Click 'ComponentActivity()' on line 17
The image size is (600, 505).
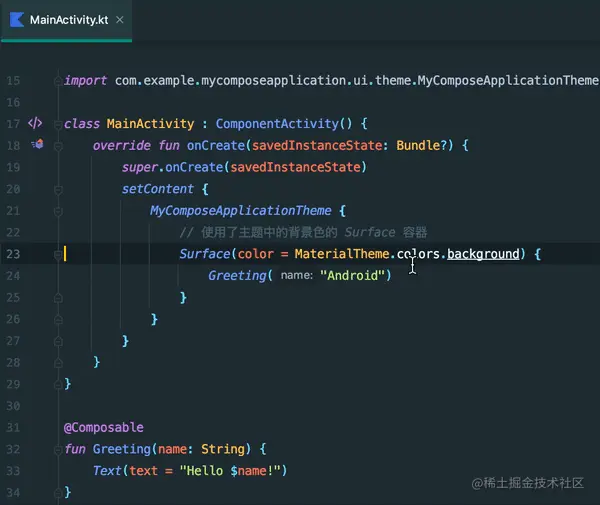coord(284,124)
